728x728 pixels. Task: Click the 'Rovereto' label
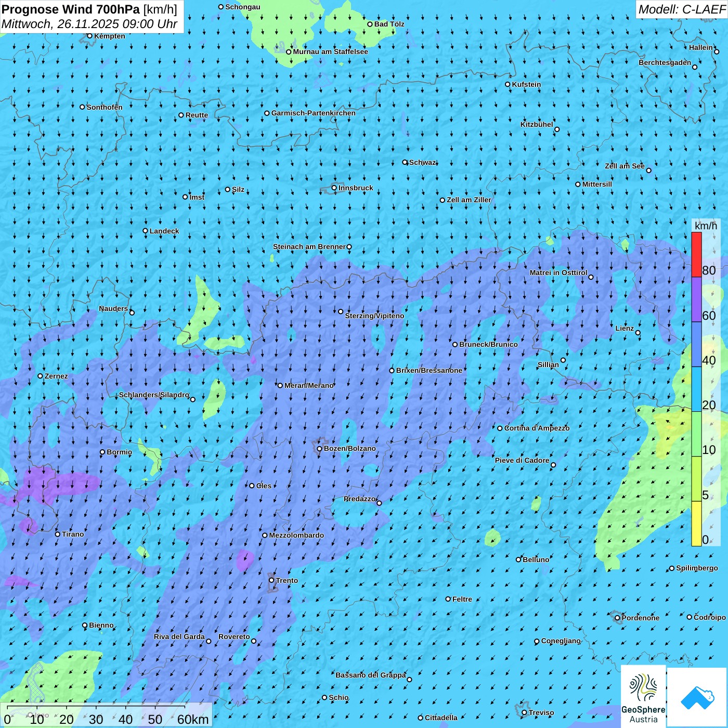coord(234,636)
